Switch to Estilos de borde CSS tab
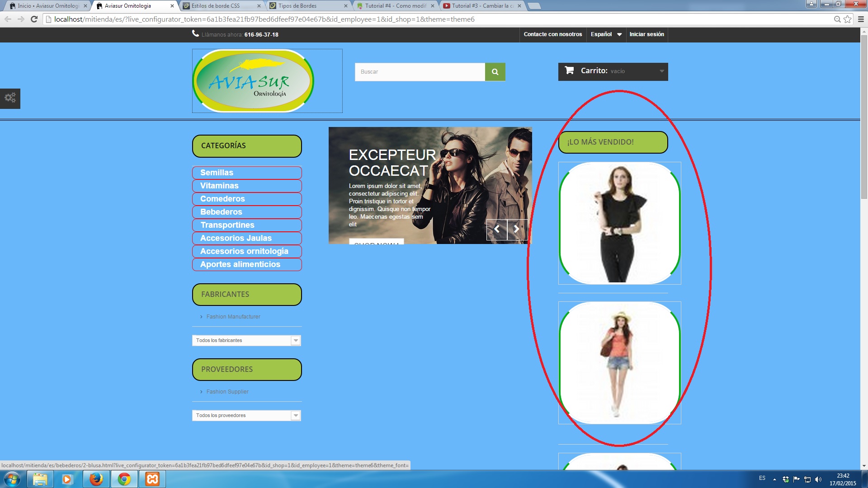The width and height of the screenshot is (868, 488). click(x=219, y=6)
